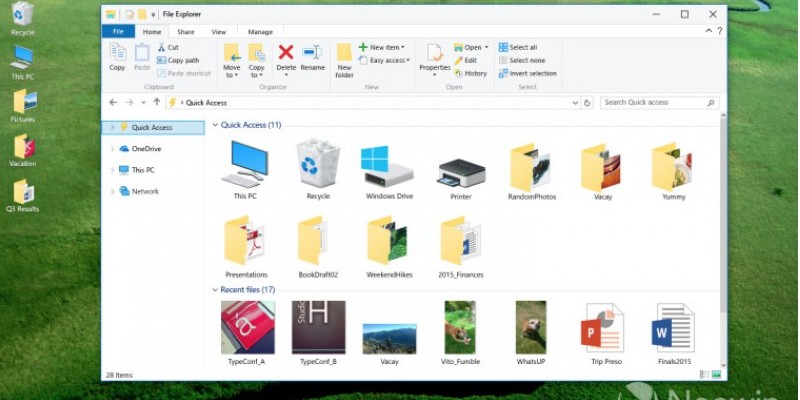Image resolution: width=800 pixels, height=400 pixels.
Task: Open file History in ribbon
Action: click(x=470, y=73)
